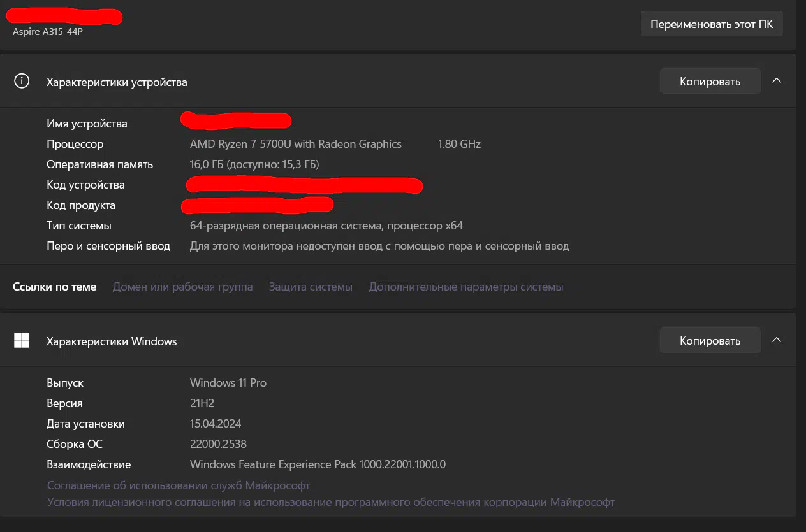Select the 1.80 GHz frequency value
This screenshot has height=532, width=806.
(x=459, y=144)
